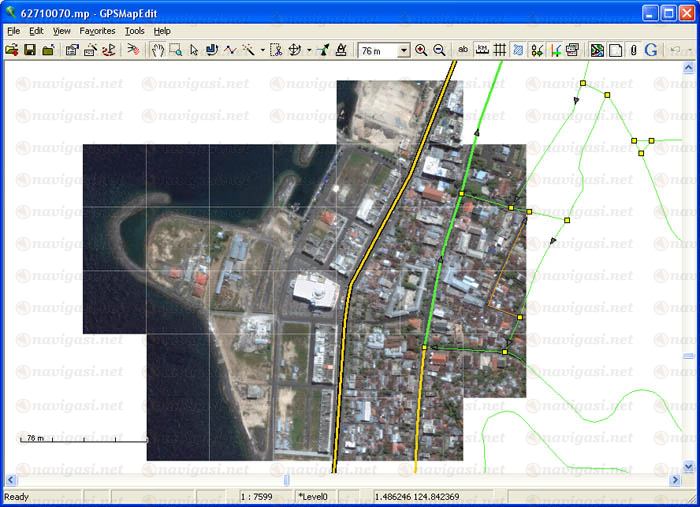Screen dimensions: 700x507
Task: Toggle the 'ab' labels display button
Action: (x=462, y=50)
